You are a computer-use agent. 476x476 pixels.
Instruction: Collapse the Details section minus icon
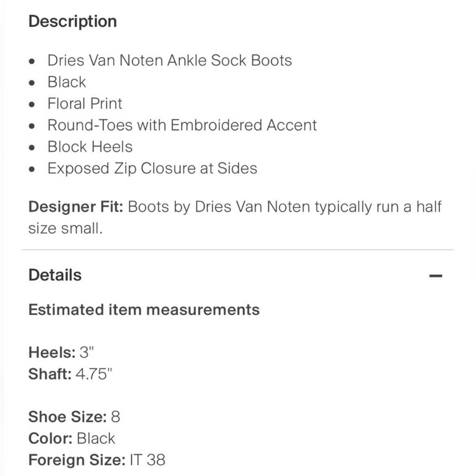click(436, 276)
